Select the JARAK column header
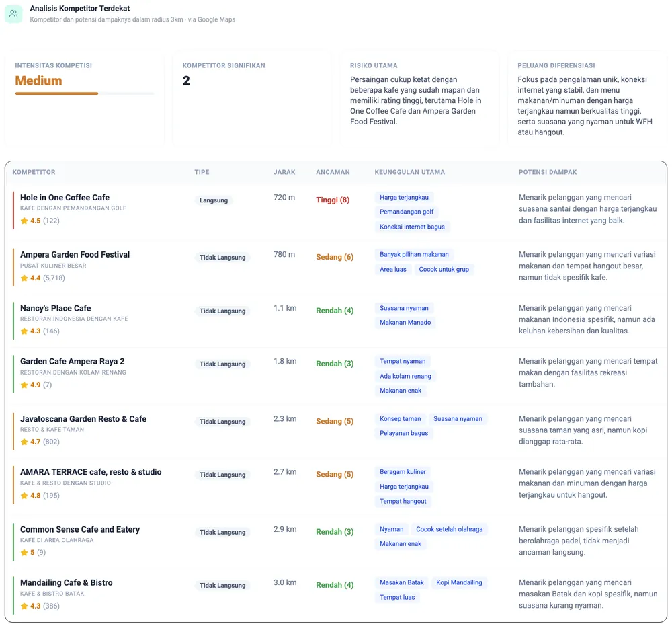The image size is (672, 628). 284,172
